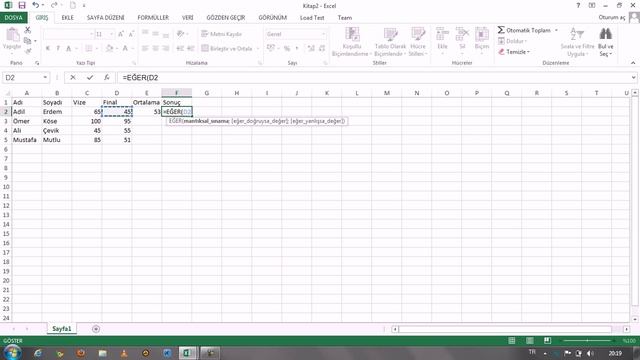Select row 10 header
The height and width of the screenshot is (360, 640).
(6, 187)
